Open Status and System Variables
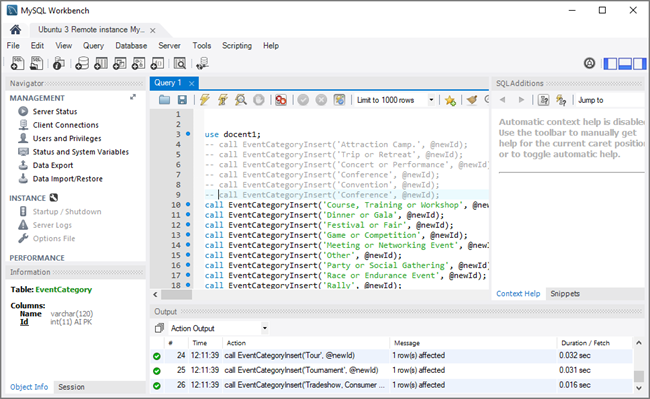The width and height of the screenshot is (650, 399). (x=80, y=152)
